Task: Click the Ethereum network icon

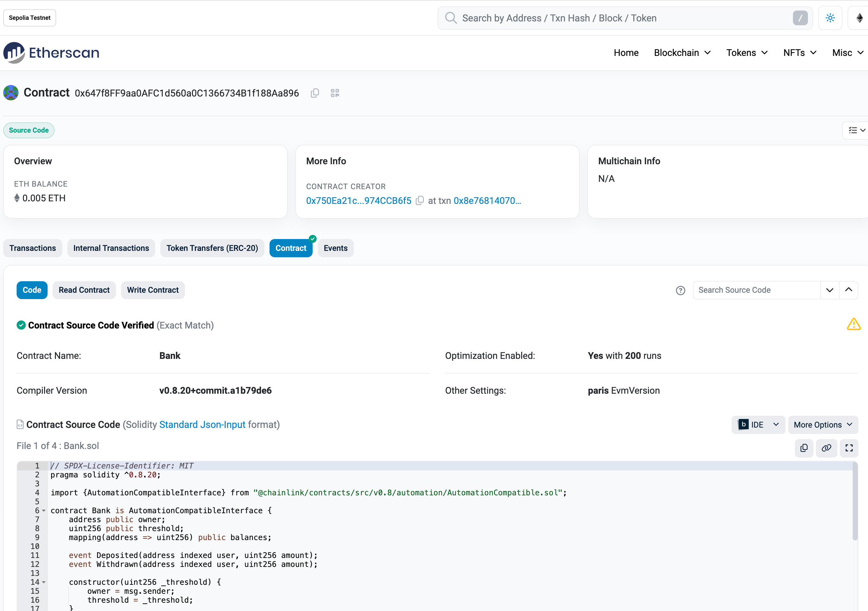Action: click(859, 18)
